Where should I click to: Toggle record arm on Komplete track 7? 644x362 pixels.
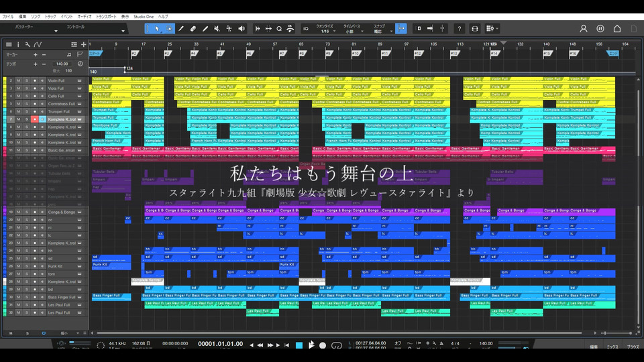34,119
